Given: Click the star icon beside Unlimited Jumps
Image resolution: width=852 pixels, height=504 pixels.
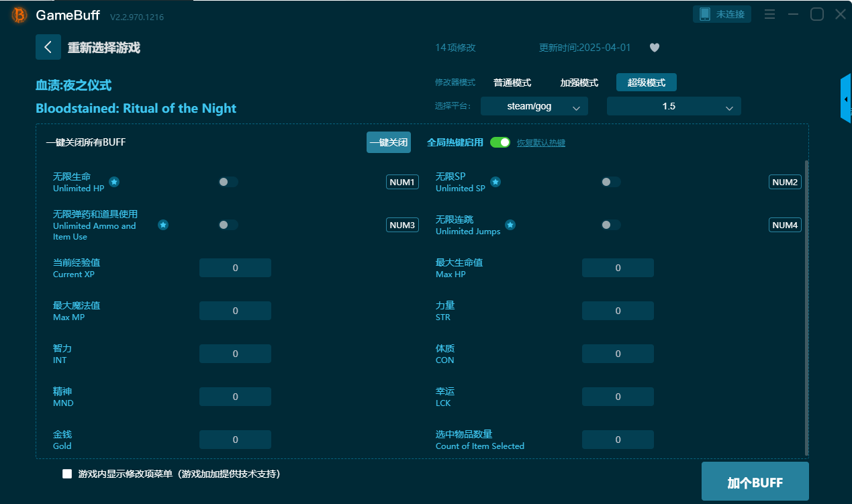Looking at the screenshot, I should click(510, 225).
